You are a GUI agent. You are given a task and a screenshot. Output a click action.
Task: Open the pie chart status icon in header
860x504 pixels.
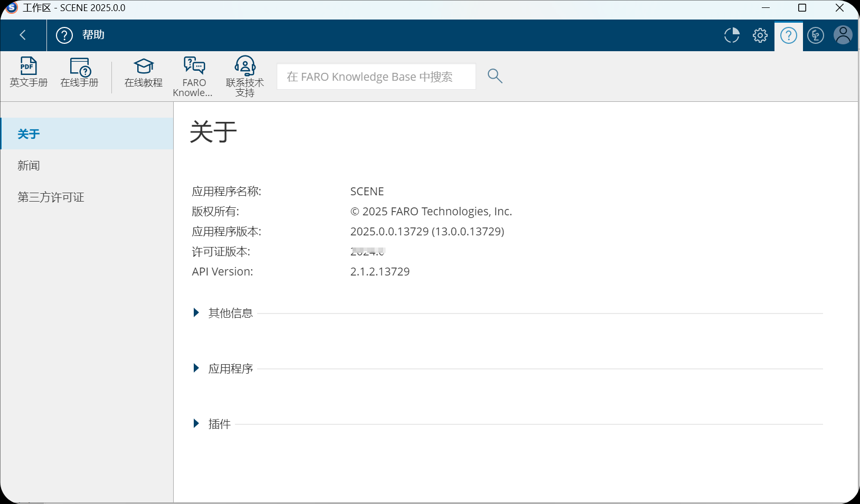[x=732, y=35]
